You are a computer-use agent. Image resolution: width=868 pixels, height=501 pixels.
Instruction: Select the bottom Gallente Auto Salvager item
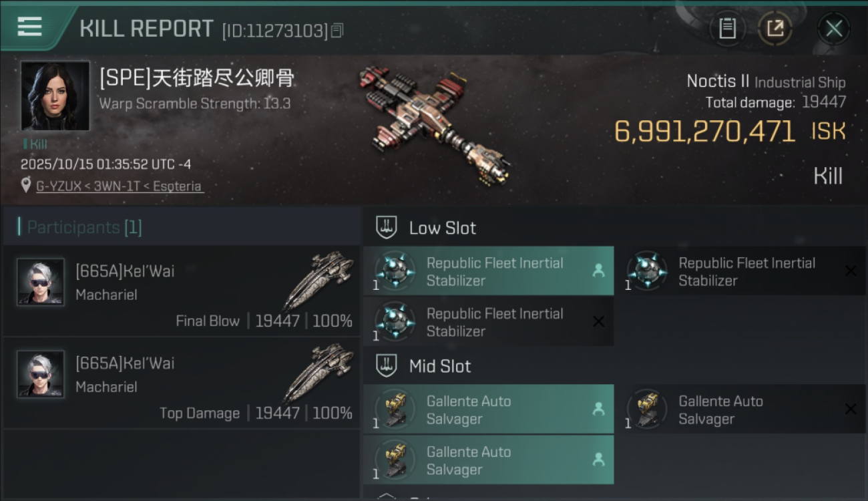(488, 460)
